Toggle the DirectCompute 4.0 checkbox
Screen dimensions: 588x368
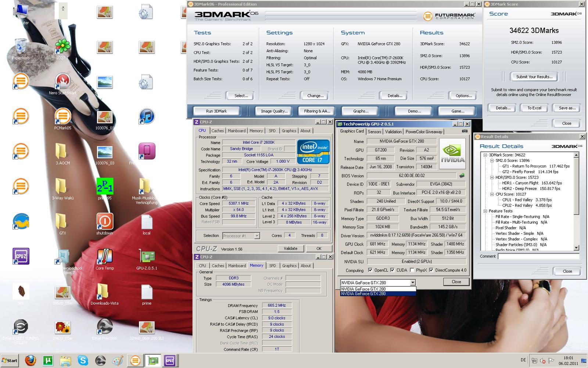pyautogui.click(x=431, y=270)
